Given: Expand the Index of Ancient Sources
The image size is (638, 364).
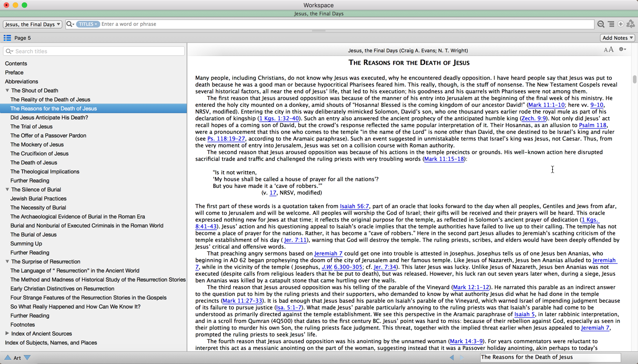Looking at the screenshot, I should tap(7, 334).
